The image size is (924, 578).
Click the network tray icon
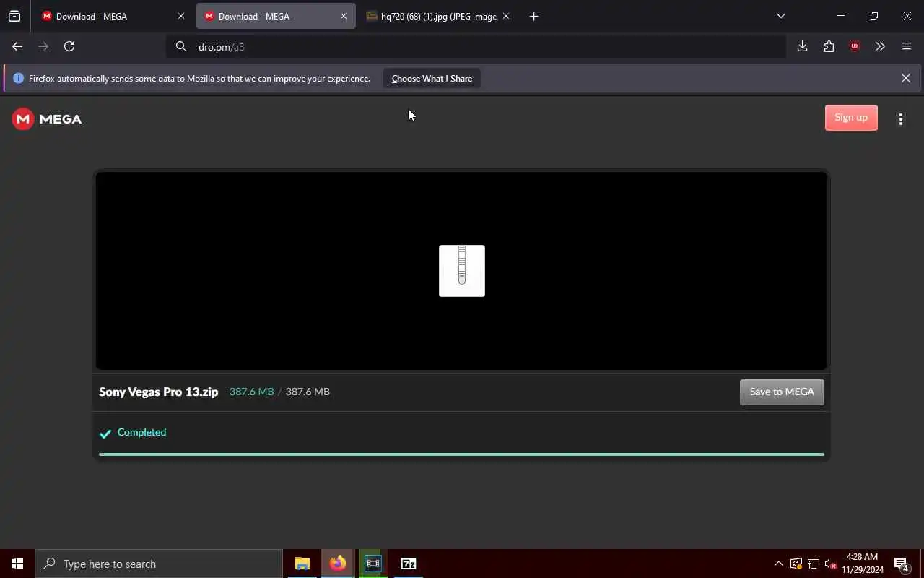814,564
